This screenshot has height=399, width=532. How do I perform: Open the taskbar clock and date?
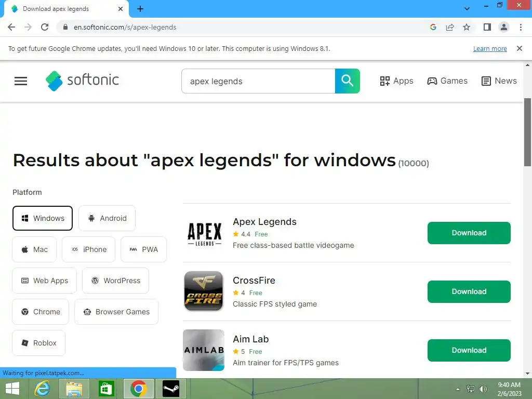(x=509, y=389)
